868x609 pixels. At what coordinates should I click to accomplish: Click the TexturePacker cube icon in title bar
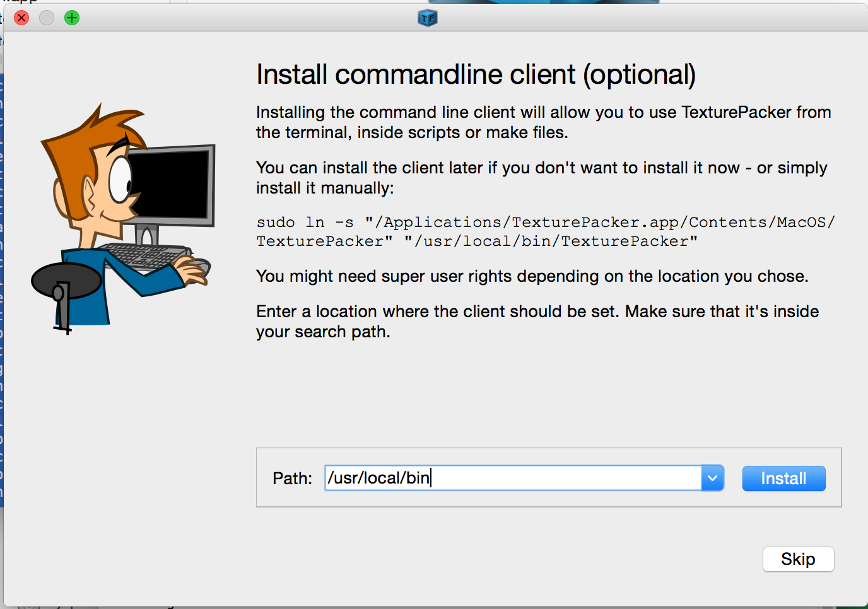(428, 18)
